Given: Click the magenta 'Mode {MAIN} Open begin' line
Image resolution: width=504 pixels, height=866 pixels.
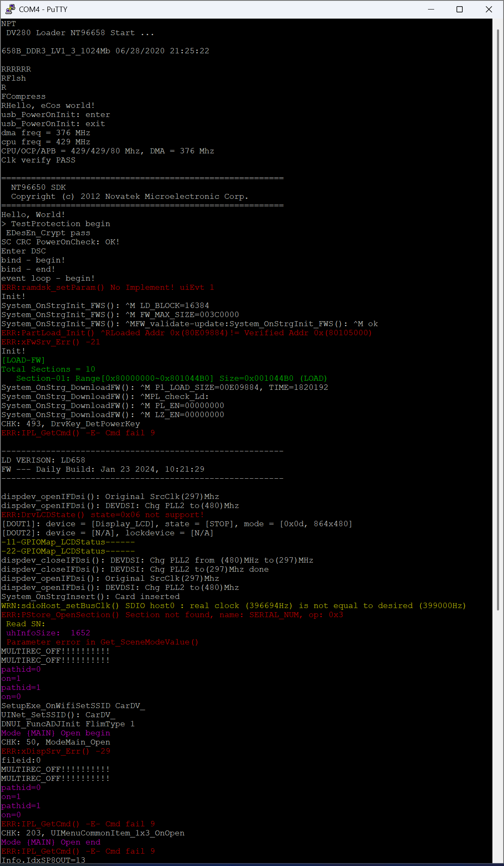Looking at the screenshot, I should tap(56, 733).
